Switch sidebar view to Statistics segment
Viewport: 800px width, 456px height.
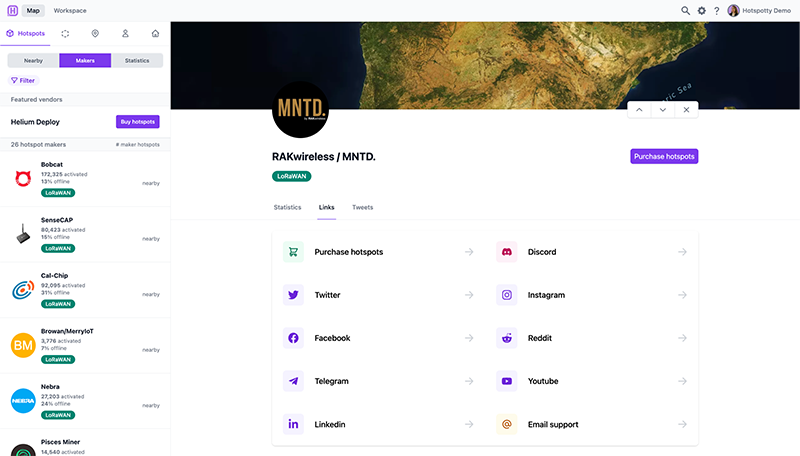click(137, 61)
